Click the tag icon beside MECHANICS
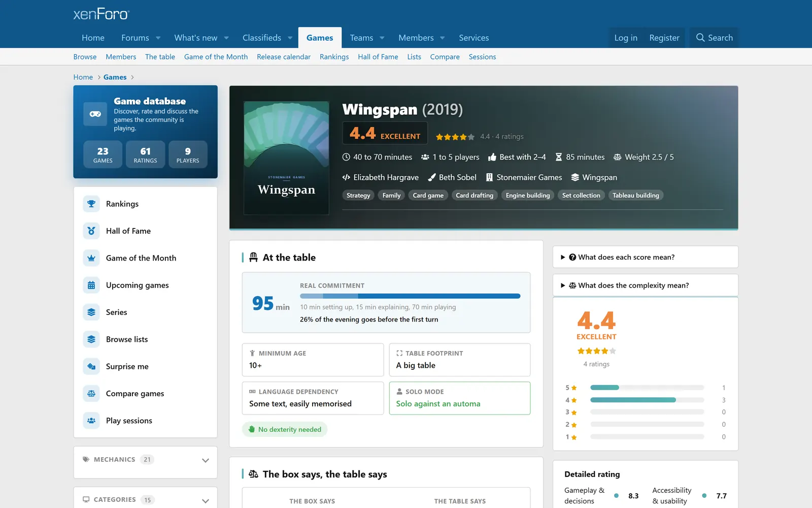Screen dimensions: 812x508 pos(86,459)
